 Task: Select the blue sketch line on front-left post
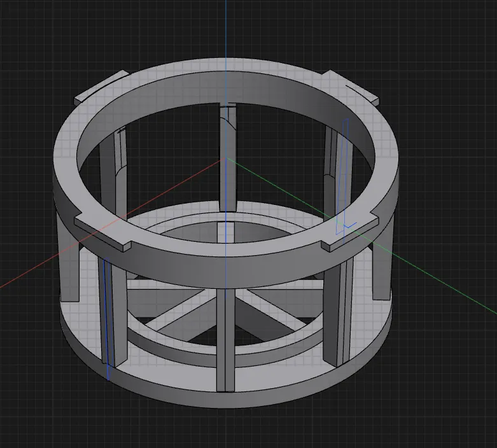(x=107, y=319)
